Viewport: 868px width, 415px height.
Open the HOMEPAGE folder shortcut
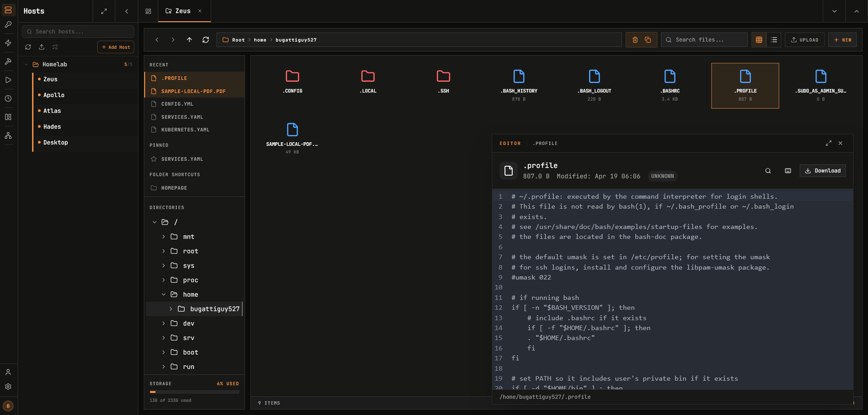(194, 188)
